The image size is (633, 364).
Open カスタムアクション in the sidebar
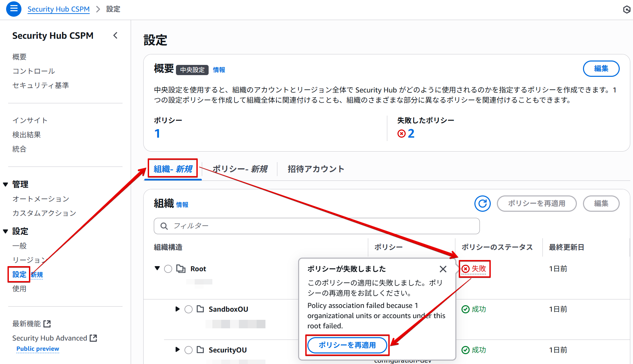click(44, 213)
